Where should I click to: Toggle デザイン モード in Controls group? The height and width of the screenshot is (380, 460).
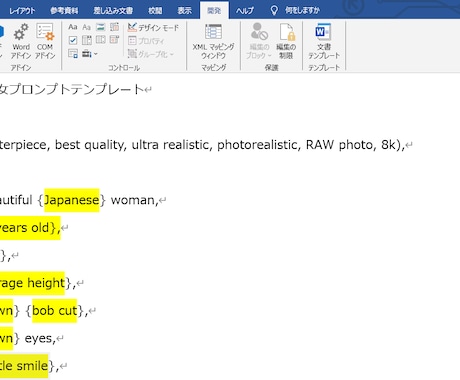(153, 28)
